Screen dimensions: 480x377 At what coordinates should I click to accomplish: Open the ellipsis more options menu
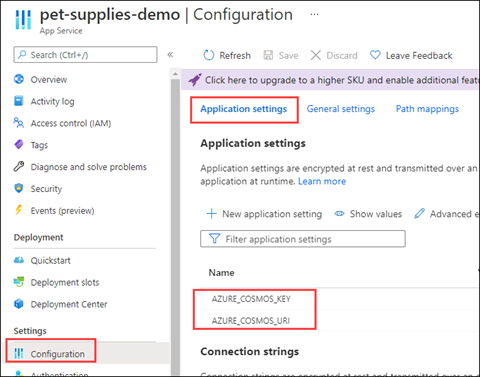point(314,14)
